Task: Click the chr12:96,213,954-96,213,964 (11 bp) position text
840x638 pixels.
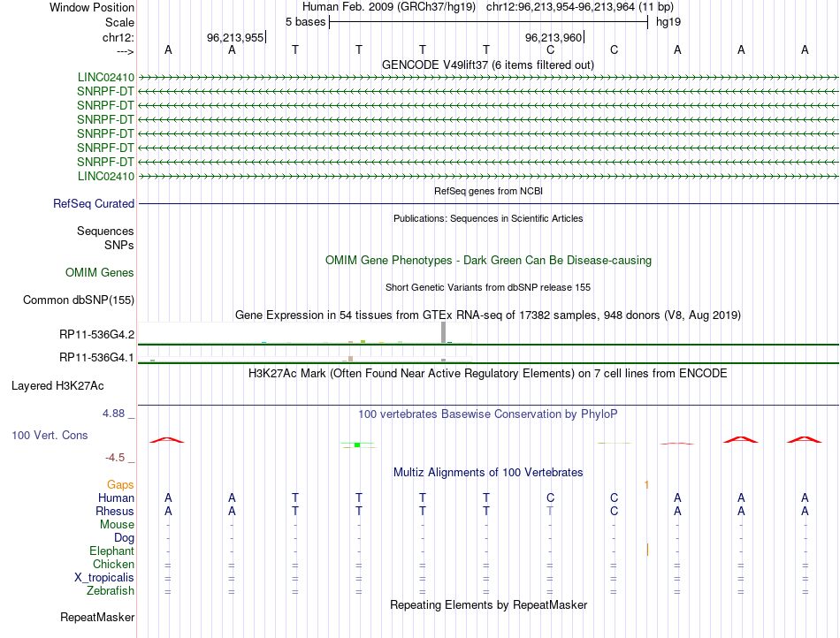Action: [x=580, y=7]
